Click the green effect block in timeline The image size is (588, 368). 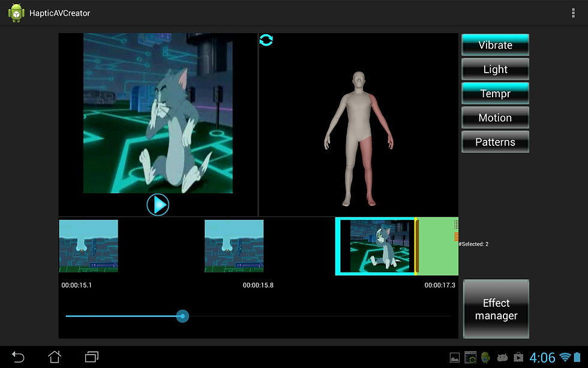(x=437, y=246)
